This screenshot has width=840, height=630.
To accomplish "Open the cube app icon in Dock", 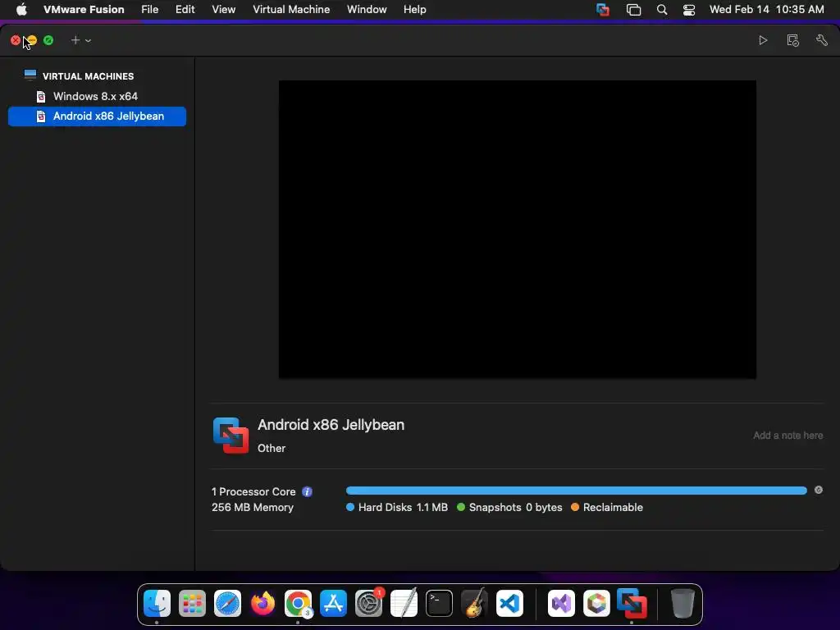I will pyautogui.click(x=596, y=604).
